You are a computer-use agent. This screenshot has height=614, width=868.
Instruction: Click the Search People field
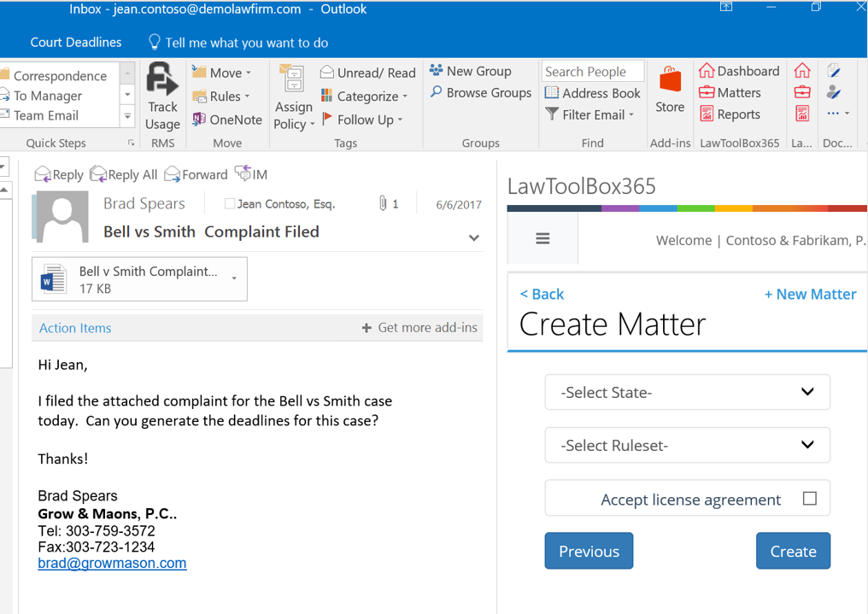pos(593,72)
